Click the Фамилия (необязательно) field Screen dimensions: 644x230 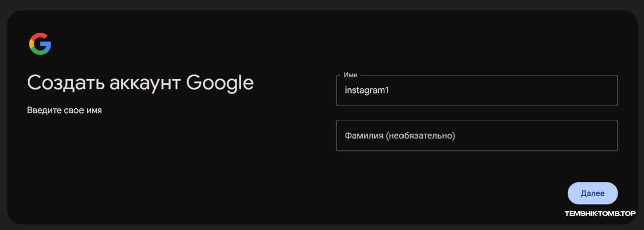pos(476,135)
